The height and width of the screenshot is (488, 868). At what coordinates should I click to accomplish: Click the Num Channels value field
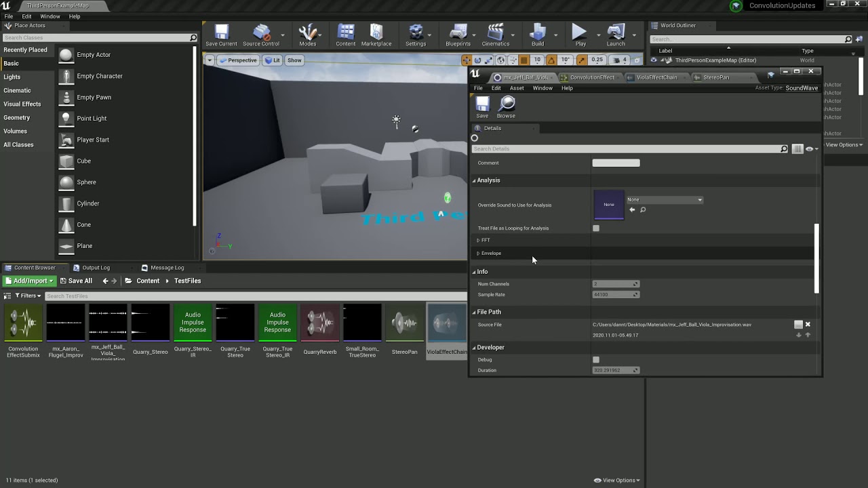pos(616,284)
